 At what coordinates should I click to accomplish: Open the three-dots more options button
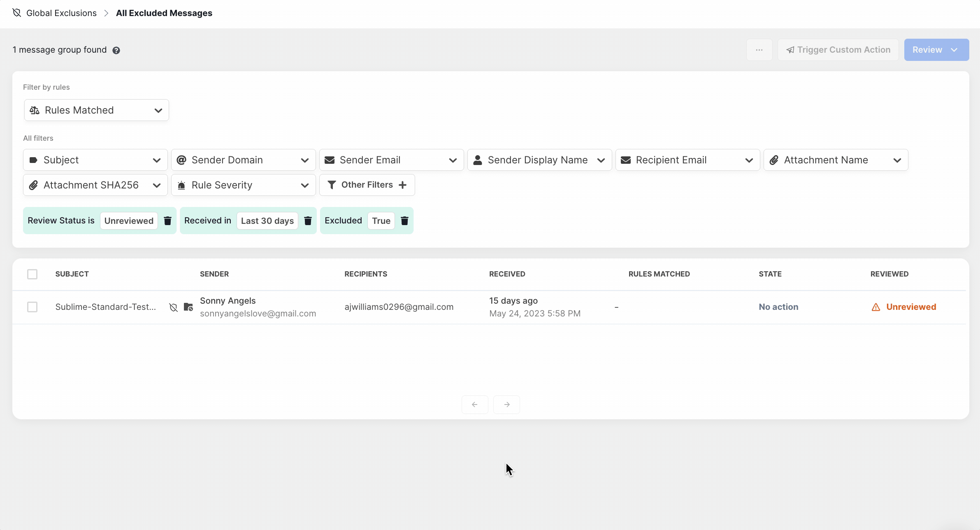point(759,50)
